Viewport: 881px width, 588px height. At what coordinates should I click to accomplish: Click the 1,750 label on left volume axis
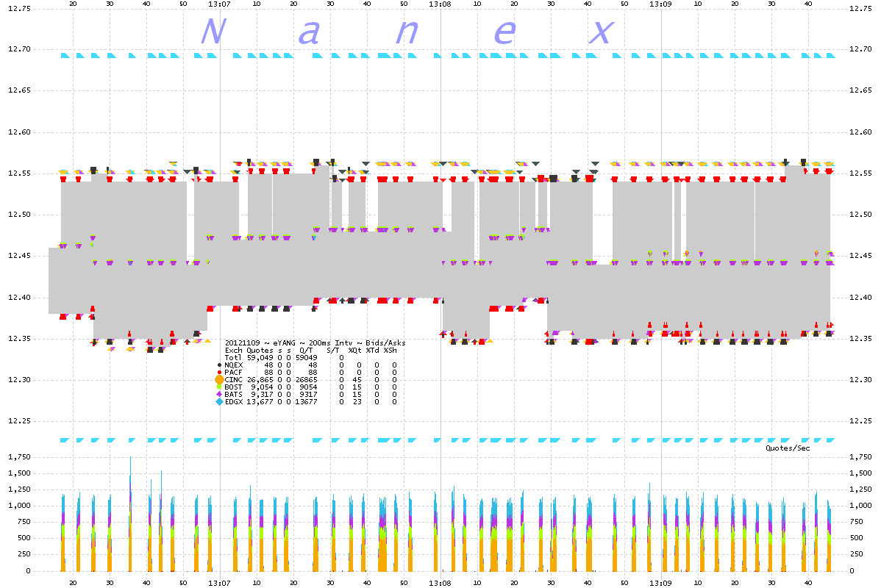pos(20,457)
